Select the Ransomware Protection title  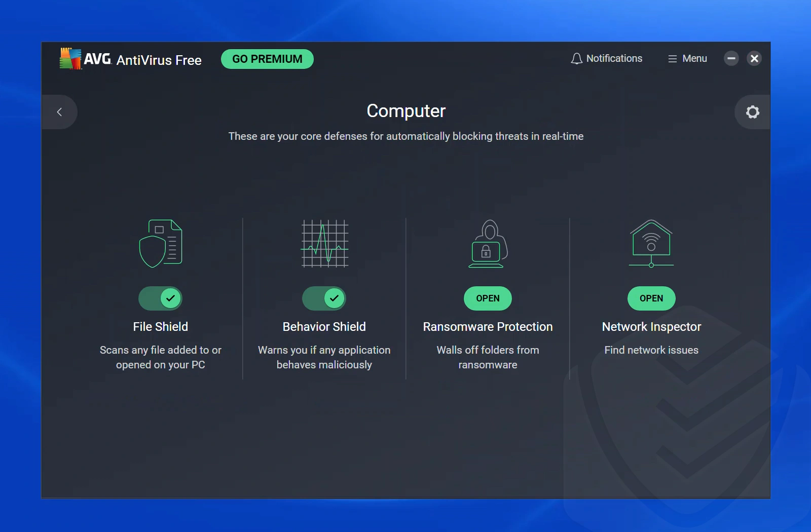488,327
